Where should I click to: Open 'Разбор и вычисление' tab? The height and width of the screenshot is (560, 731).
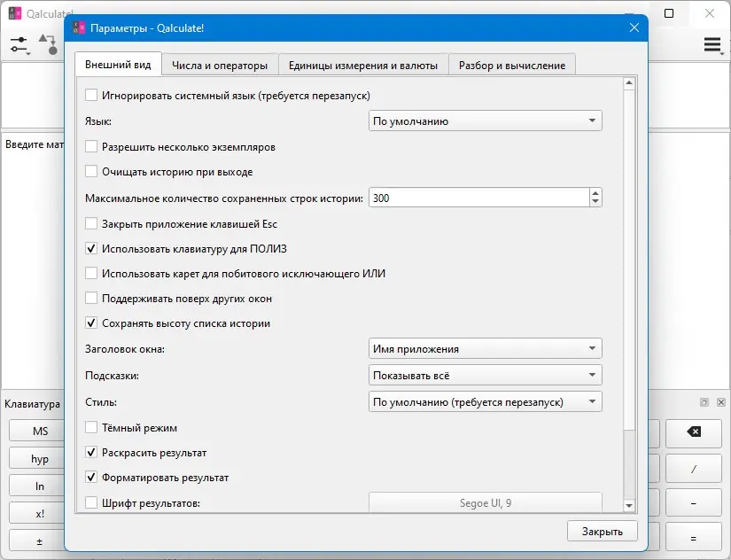pos(512,66)
